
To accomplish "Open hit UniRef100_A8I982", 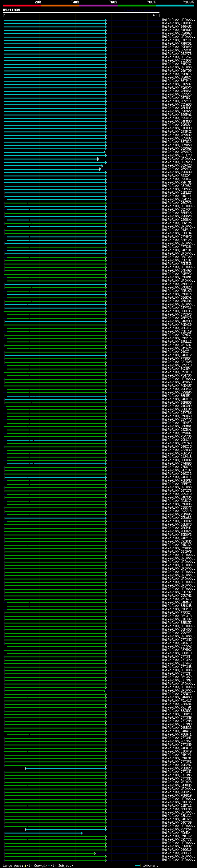I will tap(177, 186).
